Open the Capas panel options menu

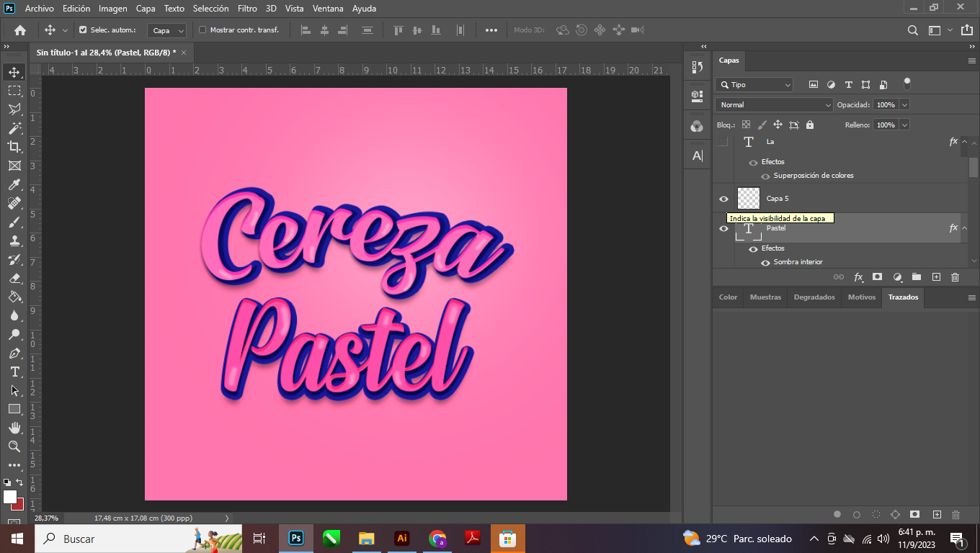tap(971, 60)
